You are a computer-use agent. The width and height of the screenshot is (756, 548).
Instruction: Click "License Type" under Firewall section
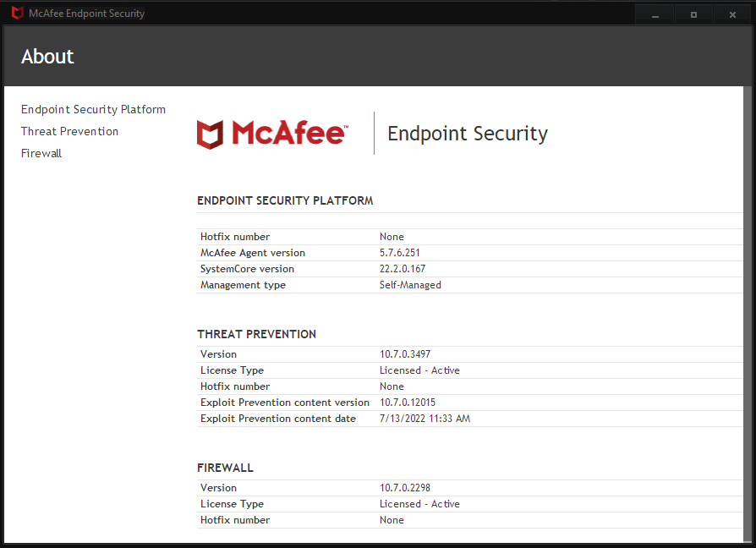(232, 504)
